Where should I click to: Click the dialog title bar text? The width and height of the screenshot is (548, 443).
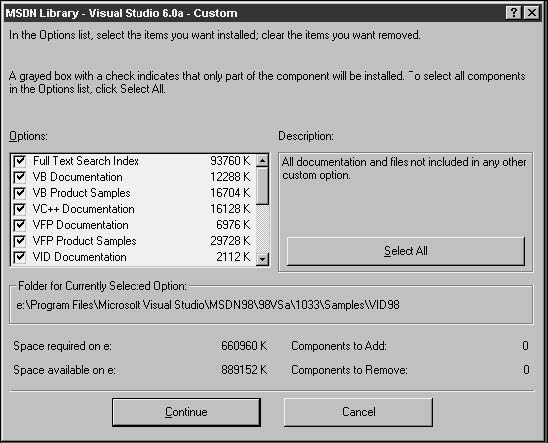121,13
